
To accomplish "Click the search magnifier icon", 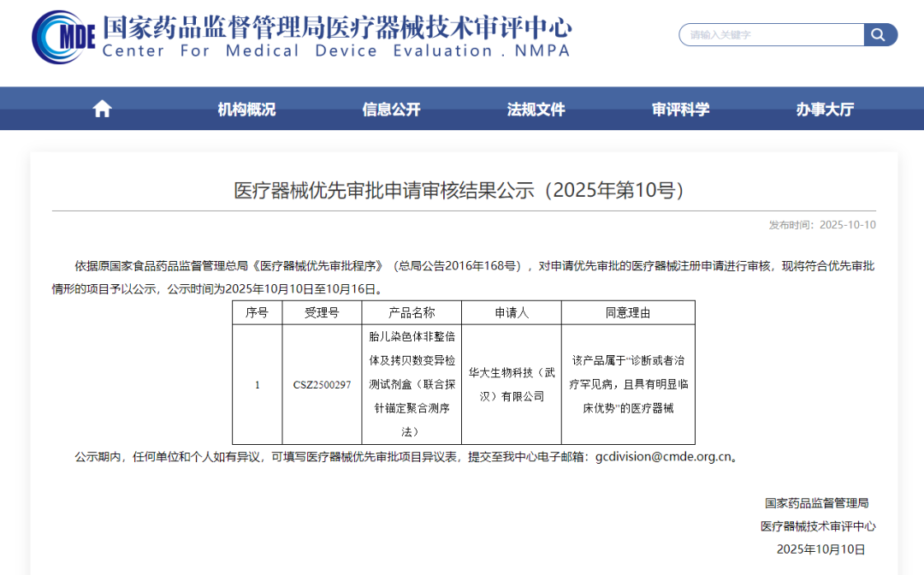I will (879, 35).
